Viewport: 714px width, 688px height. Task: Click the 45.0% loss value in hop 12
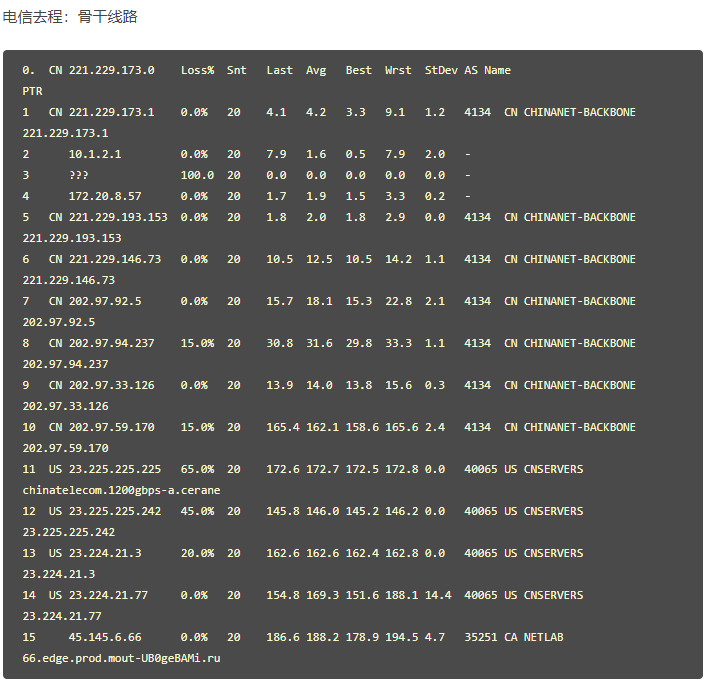(x=197, y=511)
